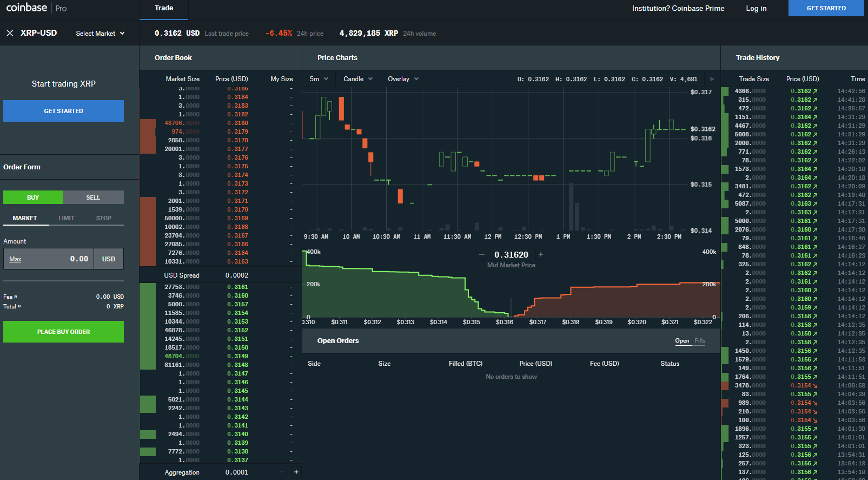
Task: Click blue GET STARTED button in sidebar
Action: [63, 111]
